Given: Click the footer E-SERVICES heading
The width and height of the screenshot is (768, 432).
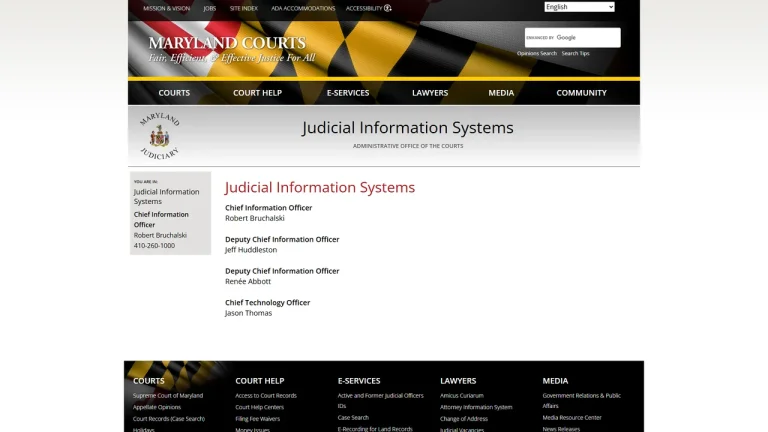Looking at the screenshot, I should click(x=359, y=381).
